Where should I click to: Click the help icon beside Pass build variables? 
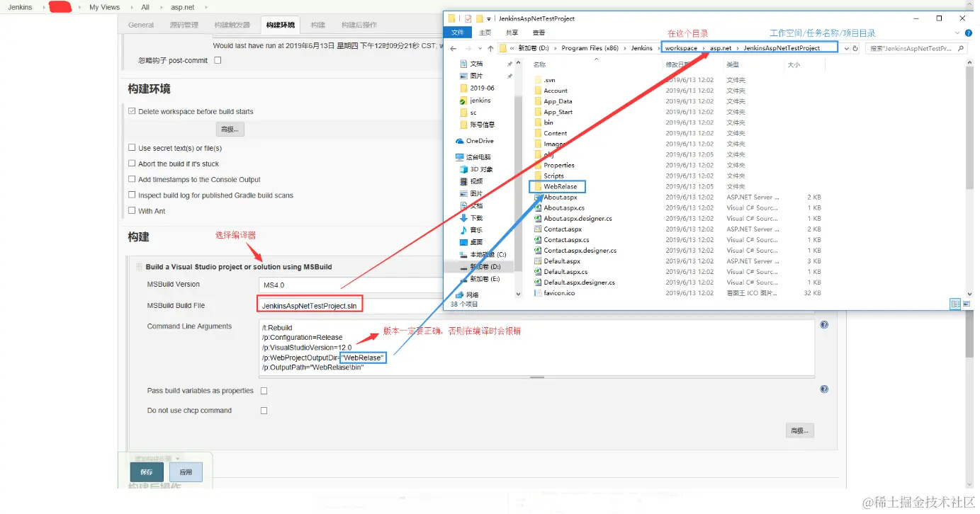824,389
